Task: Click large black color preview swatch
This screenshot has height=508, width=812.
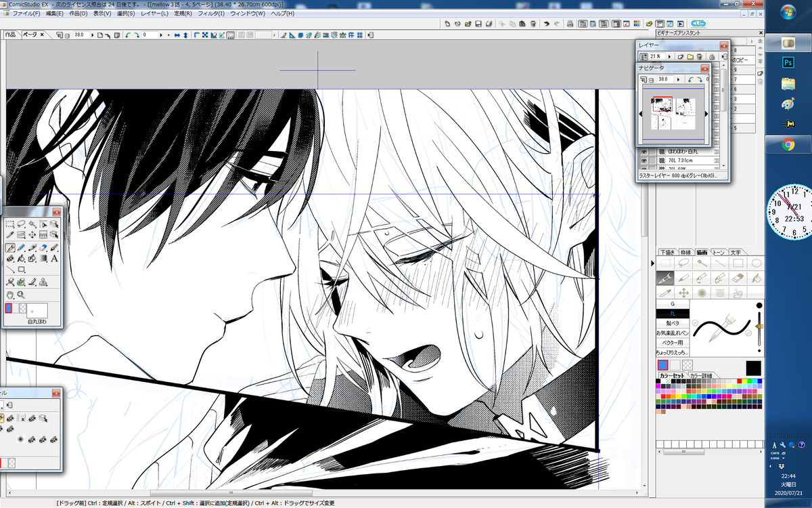Action: coord(754,368)
